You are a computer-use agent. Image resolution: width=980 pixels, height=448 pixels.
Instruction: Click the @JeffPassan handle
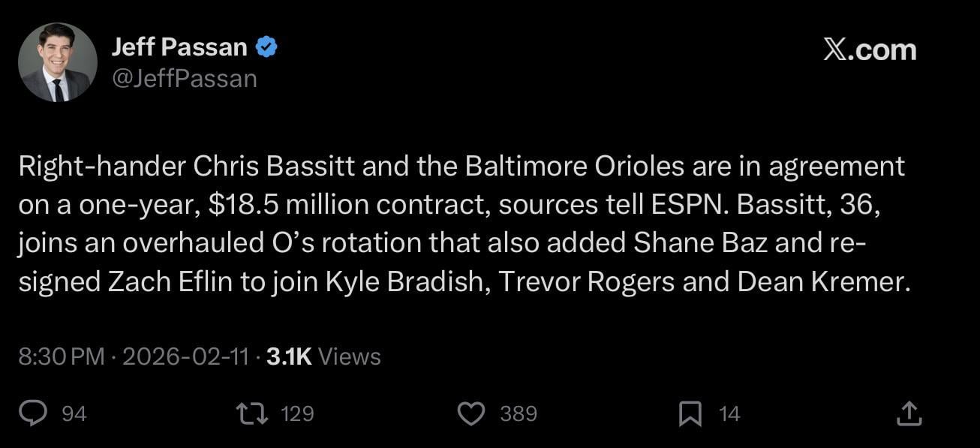click(185, 76)
